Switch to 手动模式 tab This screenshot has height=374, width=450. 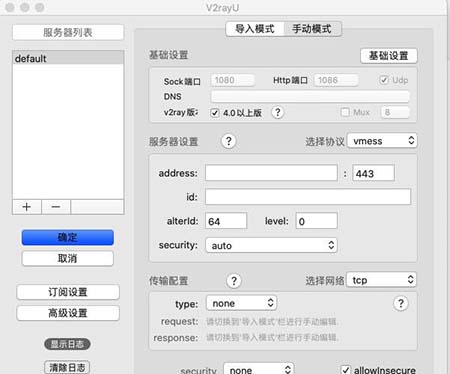point(312,29)
